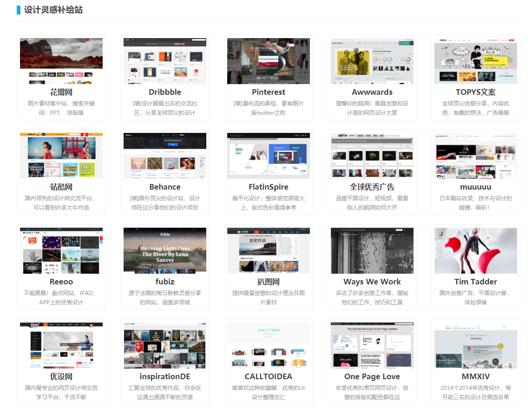The height and width of the screenshot is (408, 532).
Task: Click the Awwwards title link
Action: pos(372,92)
